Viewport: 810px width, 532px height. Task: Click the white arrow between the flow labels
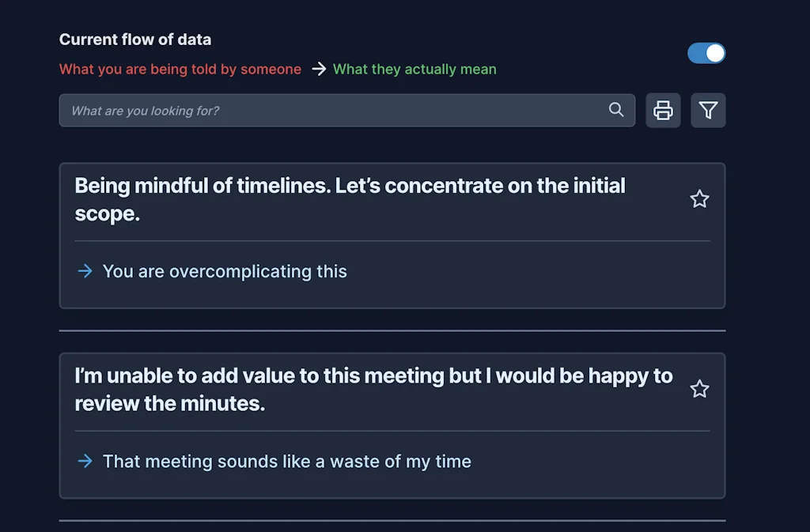[x=318, y=70]
